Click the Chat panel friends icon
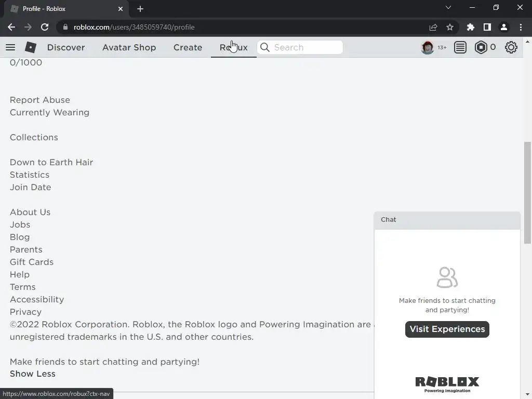The height and width of the screenshot is (399, 532). click(447, 277)
